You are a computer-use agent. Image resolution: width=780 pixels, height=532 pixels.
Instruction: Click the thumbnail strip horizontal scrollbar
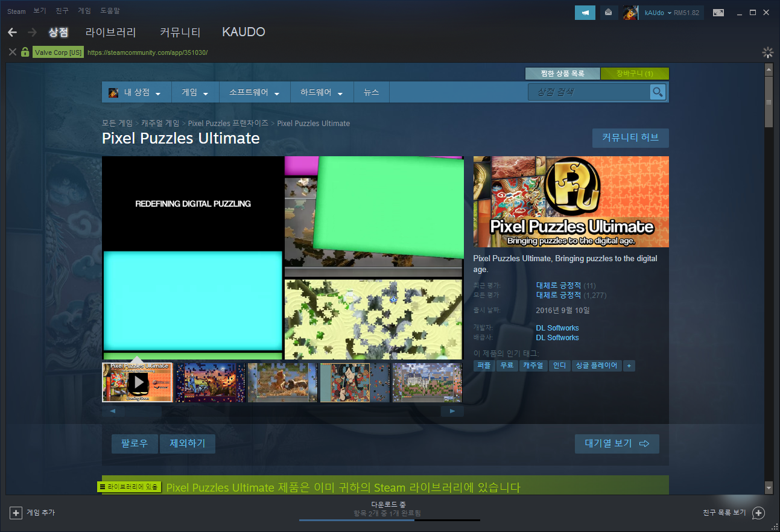click(x=283, y=411)
